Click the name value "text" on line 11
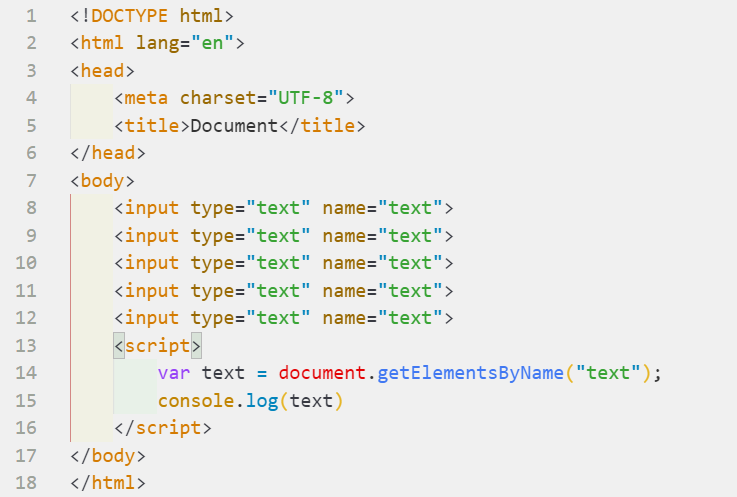 411,291
